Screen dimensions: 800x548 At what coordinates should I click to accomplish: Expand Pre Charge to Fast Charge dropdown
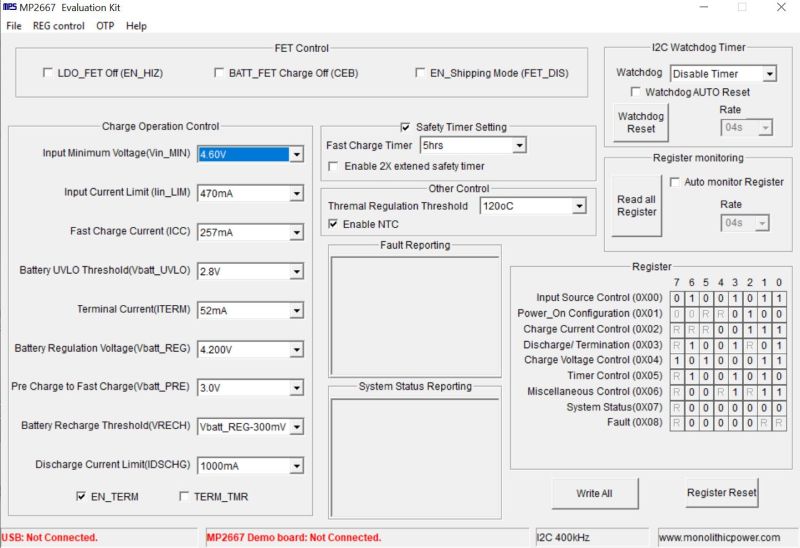point(296,388)
